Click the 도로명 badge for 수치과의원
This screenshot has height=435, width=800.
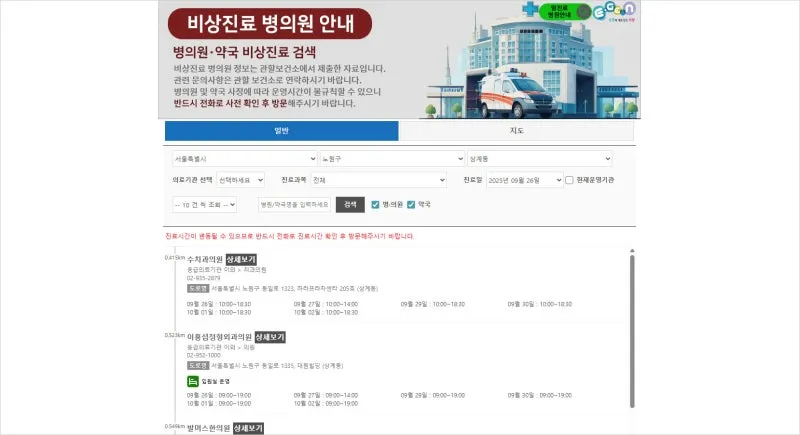coord(197,287)
